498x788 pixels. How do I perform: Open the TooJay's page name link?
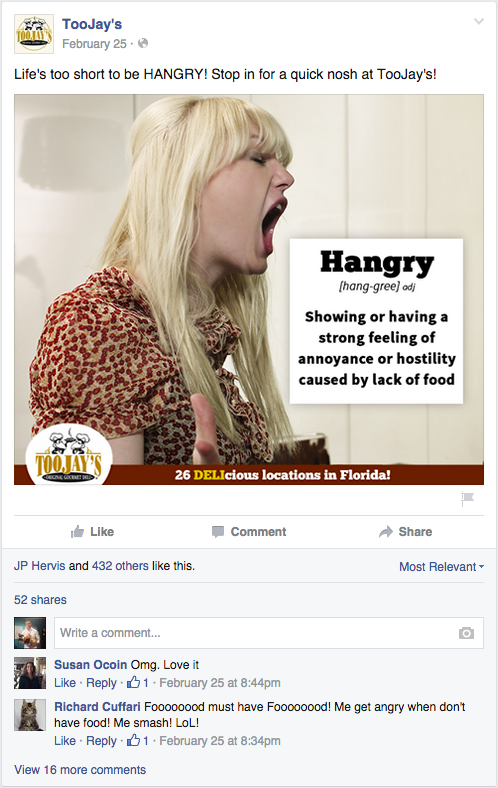pos(92,24)
